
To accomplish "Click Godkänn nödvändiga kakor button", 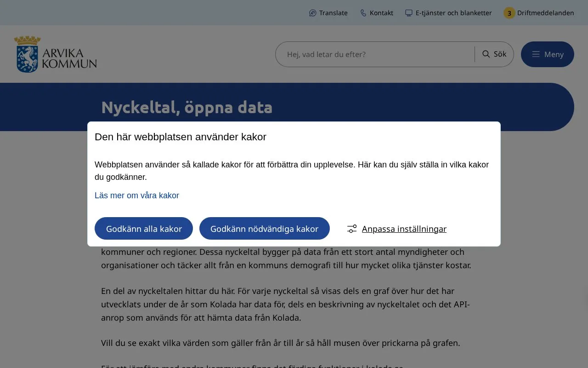I will click(x=265, y=229).
